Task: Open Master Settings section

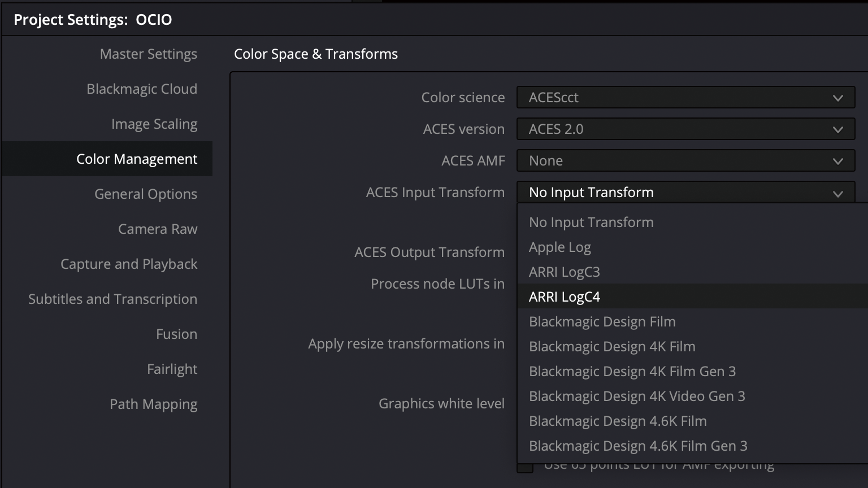Action: click(x=148, y=54)
